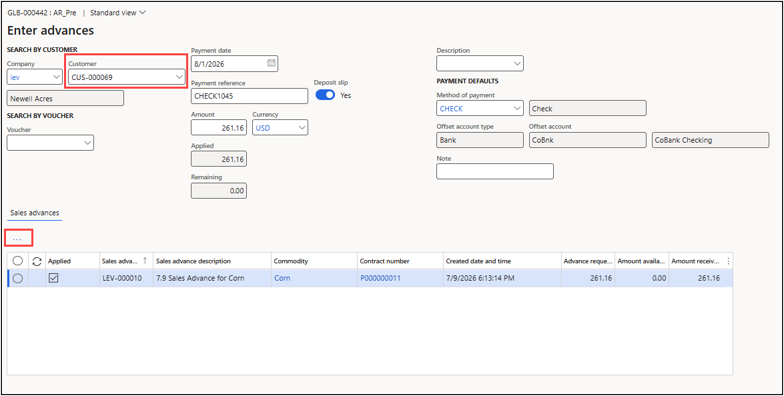Open the grid column options menu
This screenshot has height=396, width=784.
tap(728, 261)
